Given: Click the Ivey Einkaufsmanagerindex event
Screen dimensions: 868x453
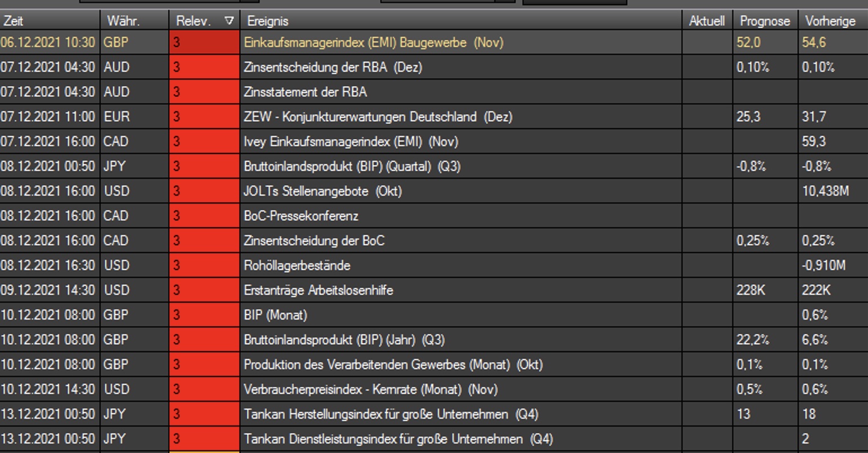Looking at the screenshot, I should [350, 142].
